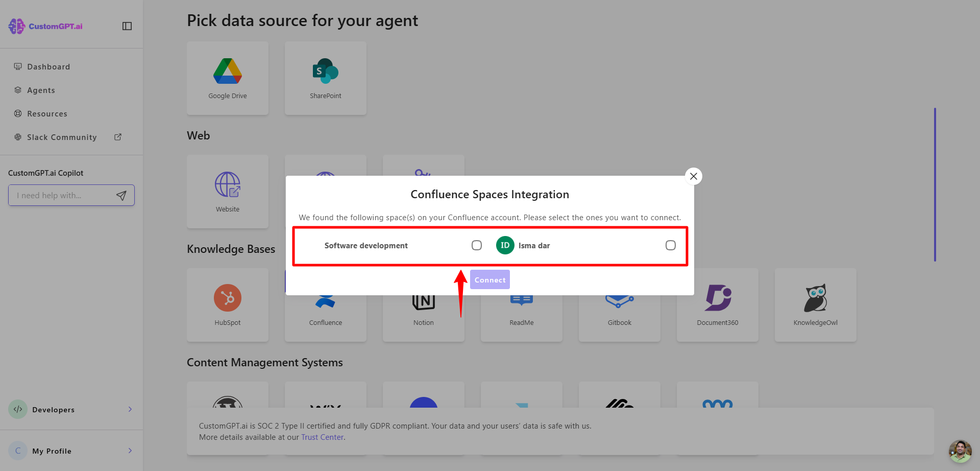Select KnowledgeOwl knowledge base

coord(816,305)
